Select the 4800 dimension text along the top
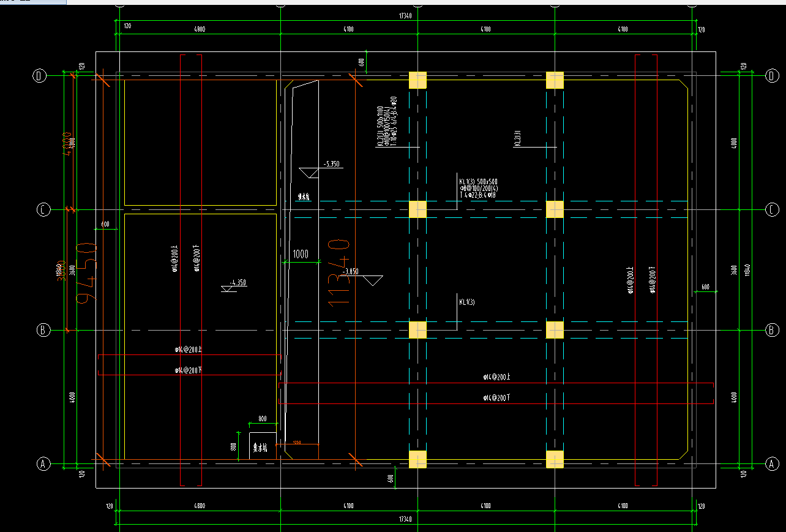This screenshot has width=786, height=532. click(x=199, y=29)
